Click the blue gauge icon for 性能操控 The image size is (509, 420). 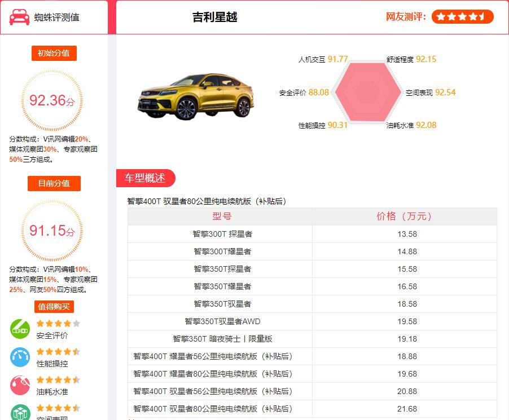(20, 357)
